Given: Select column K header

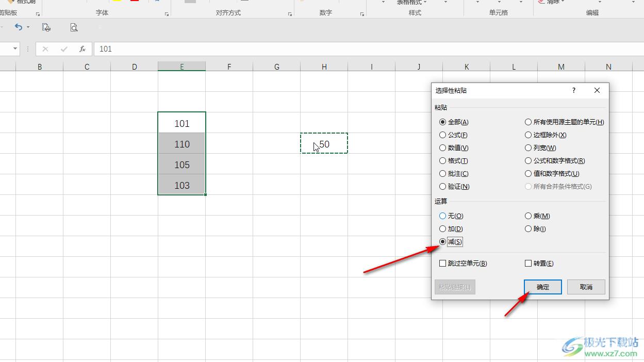Looking at the screenshot, I should tap(466, 67).
